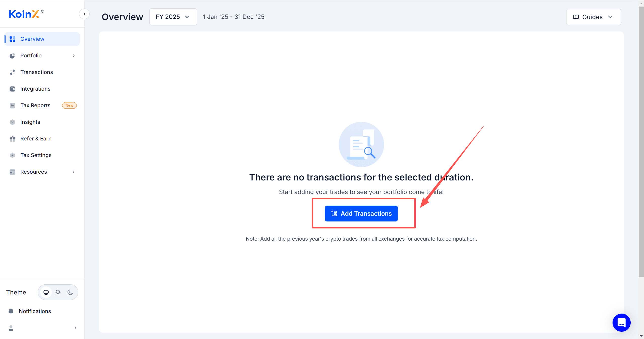644x339 pixels.
Task: Click the page vertical scrollbar
Action: [x=641, y=141]
